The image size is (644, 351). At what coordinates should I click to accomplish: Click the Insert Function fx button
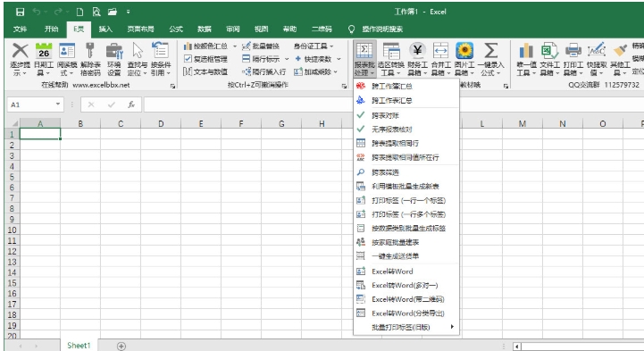[131, 104]
